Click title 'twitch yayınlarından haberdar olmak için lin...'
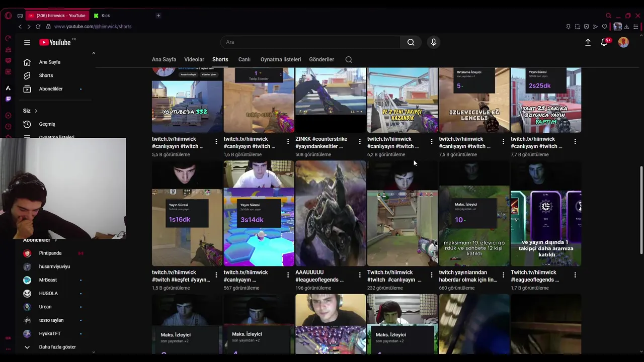This screenshot has height=362, width=644. [468, 276]
